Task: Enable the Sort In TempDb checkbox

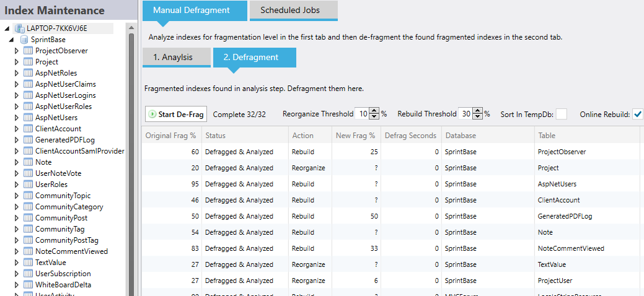Action: [561, 114]
